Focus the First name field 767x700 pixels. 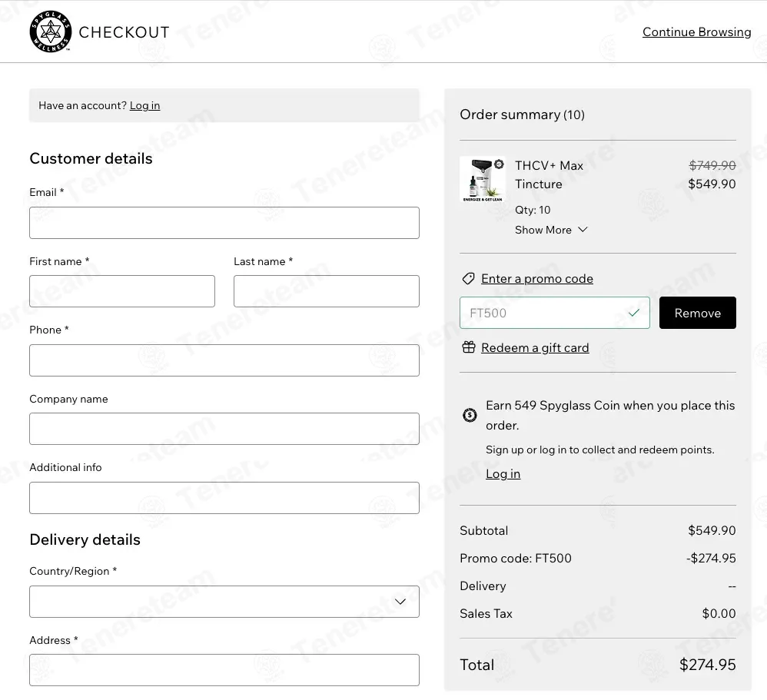point(121,291)
